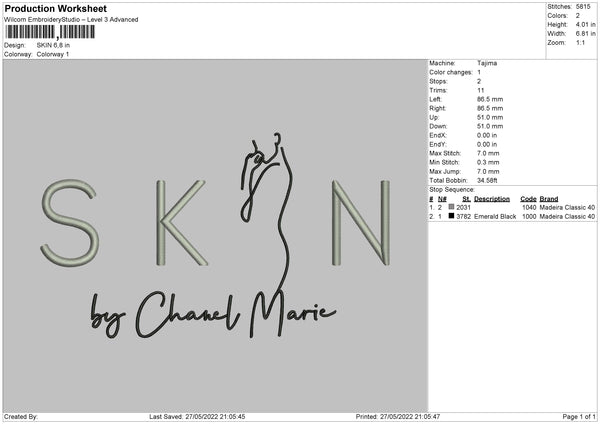This screenshot has height=424, width=600.
Task: Click the gray swatch for thread 2031
Action: pyautogui.click(x=451, y=207)
